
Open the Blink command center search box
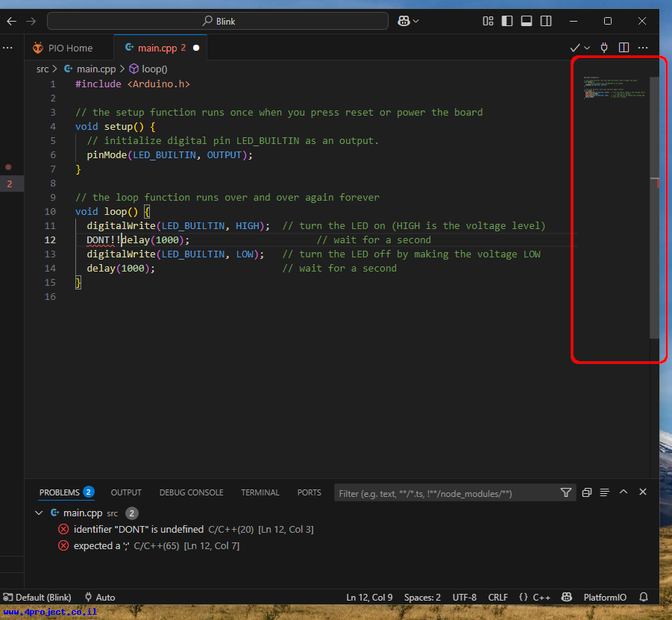218,21
